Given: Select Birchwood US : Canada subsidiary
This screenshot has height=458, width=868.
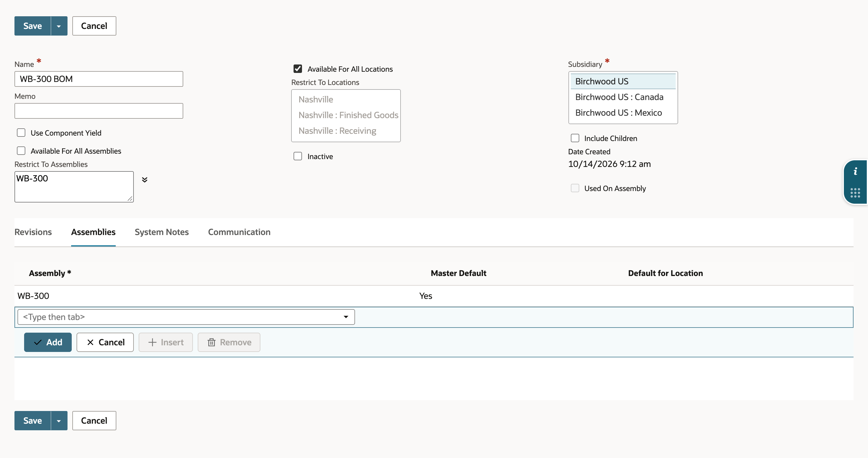Looking at the screenshot, I should click(623, 97).
